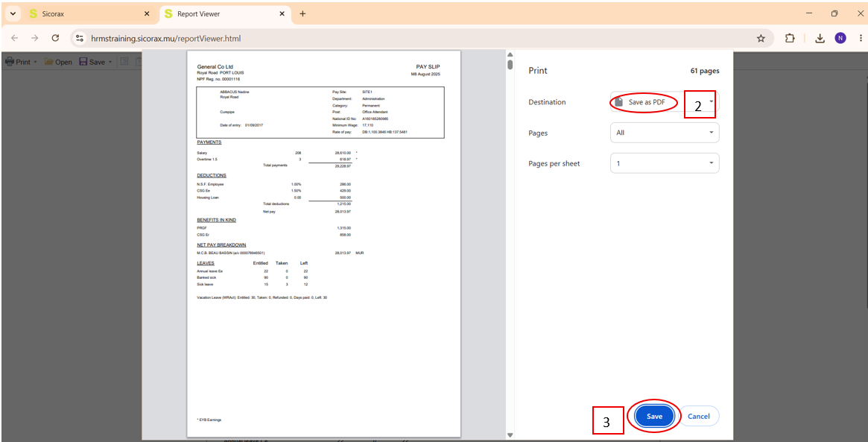Screen dimensions: 868x442
Task: Open the Extensions puzzle icon
Action: (790, 38)
